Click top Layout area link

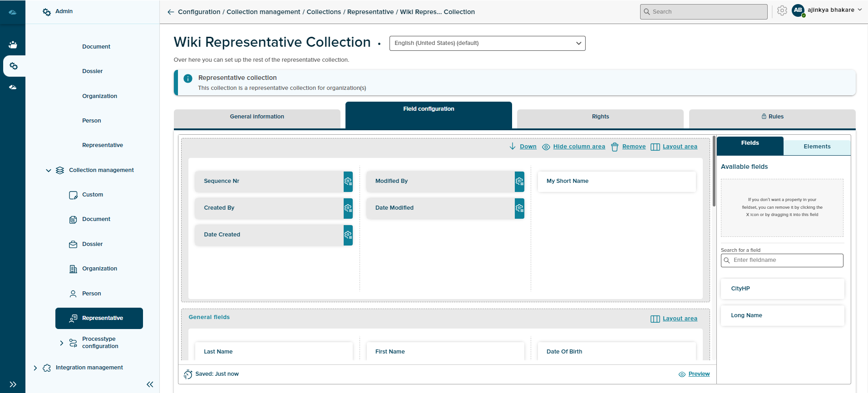[x=680, y=147]
